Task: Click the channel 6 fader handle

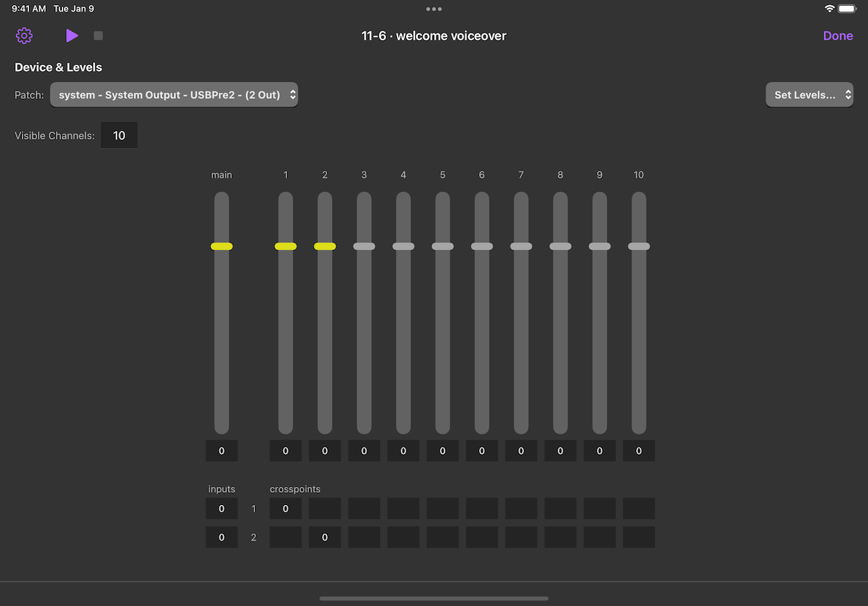Action: coord(481,246)
